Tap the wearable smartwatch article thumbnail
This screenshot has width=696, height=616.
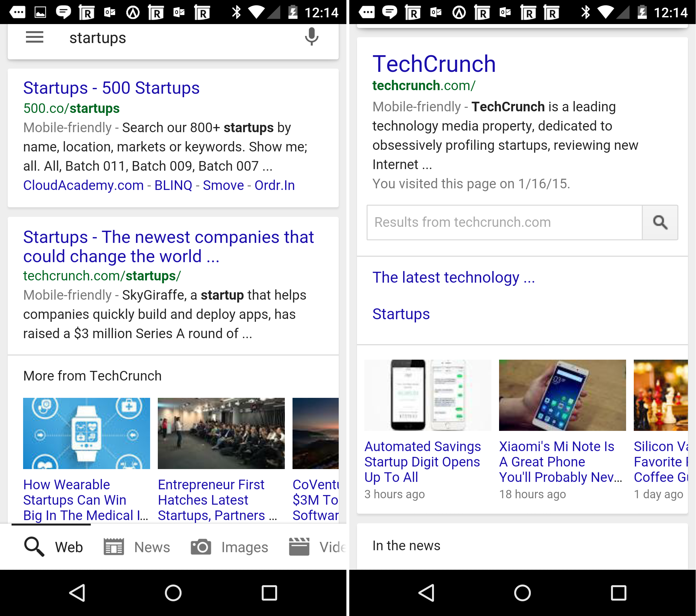point(87,433)
